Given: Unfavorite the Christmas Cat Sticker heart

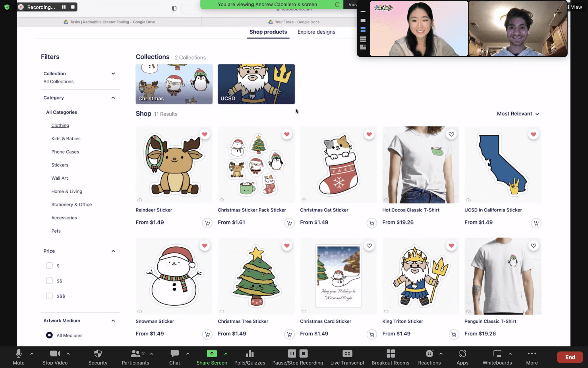Looking at the screenshot, I should coord(369,134).
